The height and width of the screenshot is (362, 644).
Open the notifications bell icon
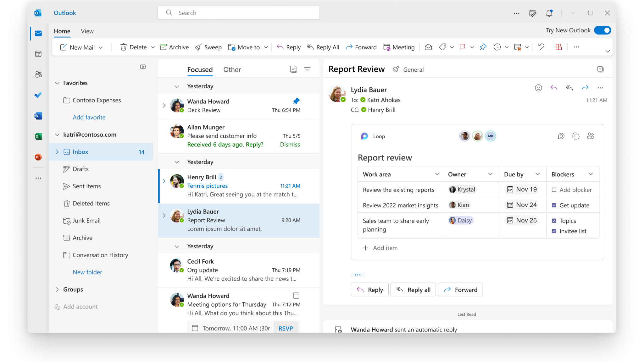coord(549,13)
